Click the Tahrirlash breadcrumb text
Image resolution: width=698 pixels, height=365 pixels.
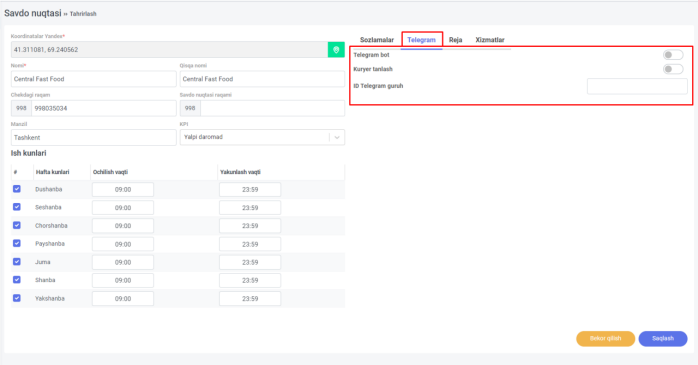pyautogui.click(x=83, y=14)
